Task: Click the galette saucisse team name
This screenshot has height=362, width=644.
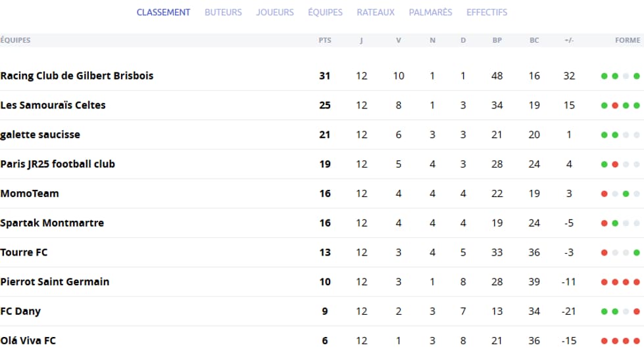Action: (40, 135)
